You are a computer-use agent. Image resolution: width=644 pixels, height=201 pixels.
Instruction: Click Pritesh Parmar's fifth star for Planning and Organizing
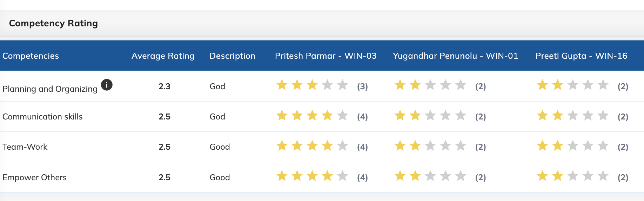pyautogui.click(x=342, y=85)
